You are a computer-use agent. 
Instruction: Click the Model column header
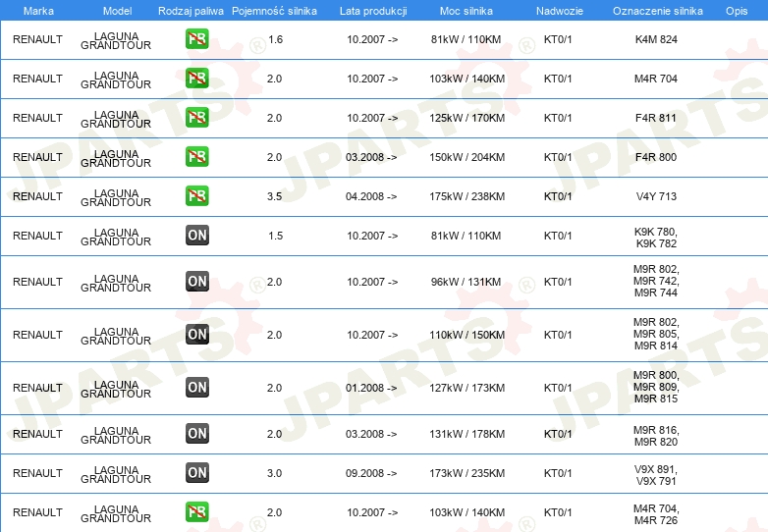(117, 11)
